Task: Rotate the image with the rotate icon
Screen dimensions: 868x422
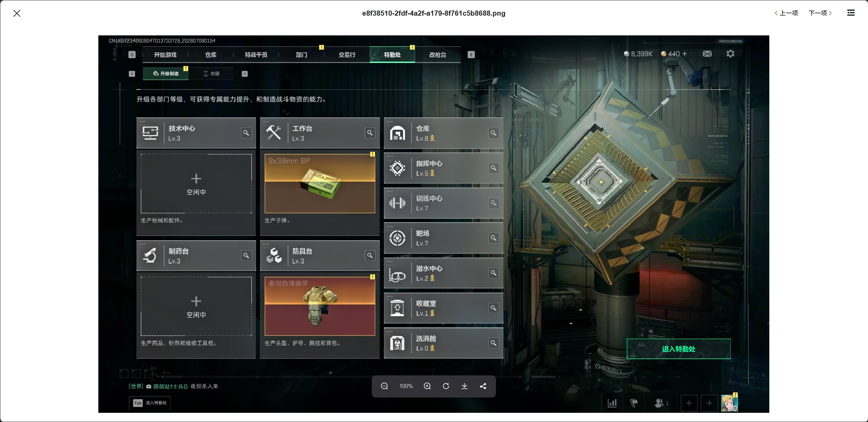Action: (x=446, y=386)
